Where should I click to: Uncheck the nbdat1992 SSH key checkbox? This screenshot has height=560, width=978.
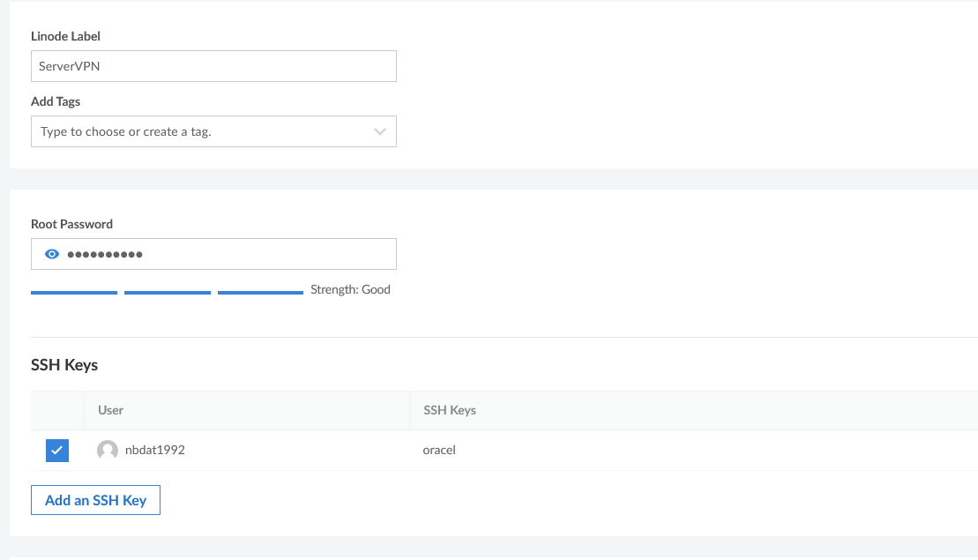[x=57, y=451]
